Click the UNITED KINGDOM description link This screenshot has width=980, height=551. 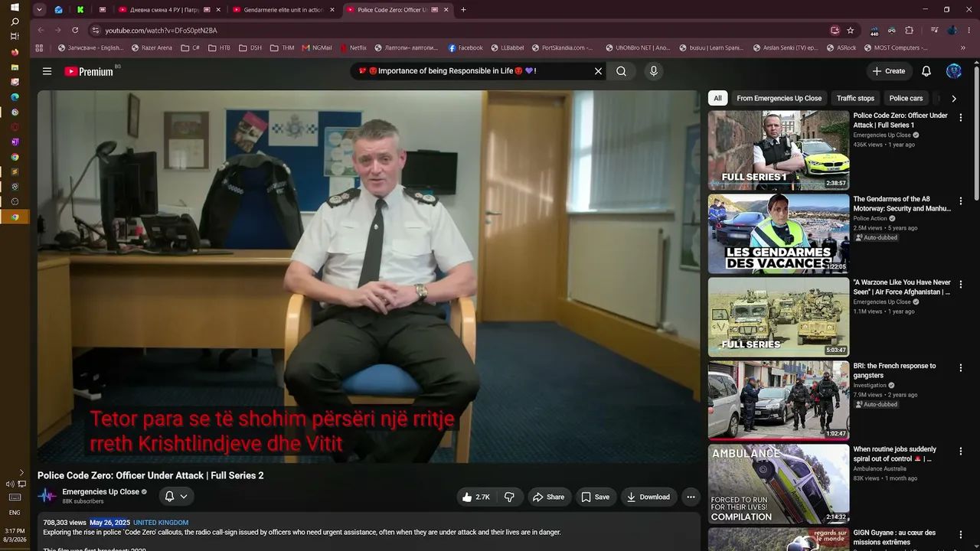coord(161,523)
